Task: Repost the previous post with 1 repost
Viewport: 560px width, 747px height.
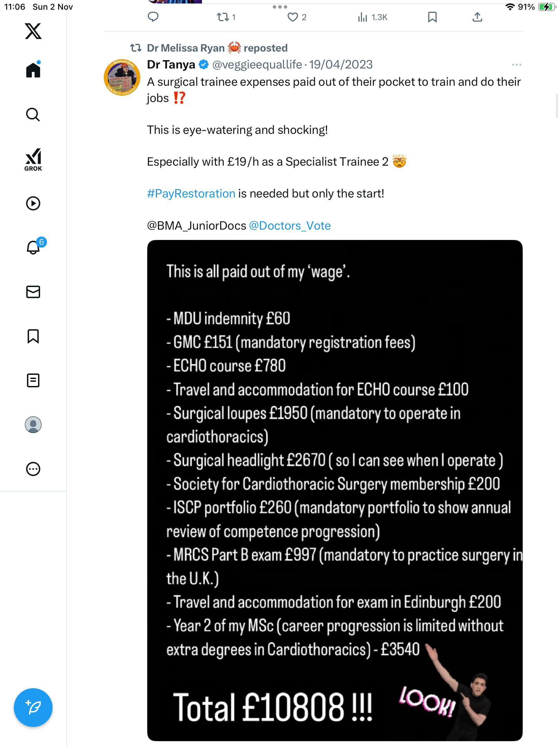Action: (x=223, y=17)
